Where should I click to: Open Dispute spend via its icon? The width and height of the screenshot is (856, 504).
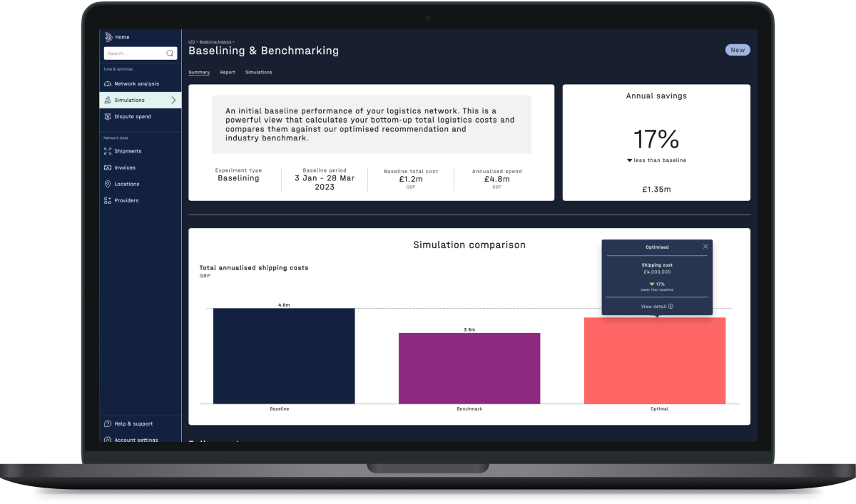click(108, 117)
